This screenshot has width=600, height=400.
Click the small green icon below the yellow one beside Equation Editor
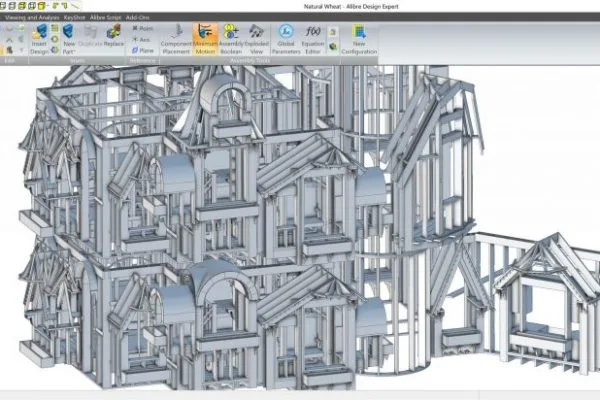[x=333, y=47]
